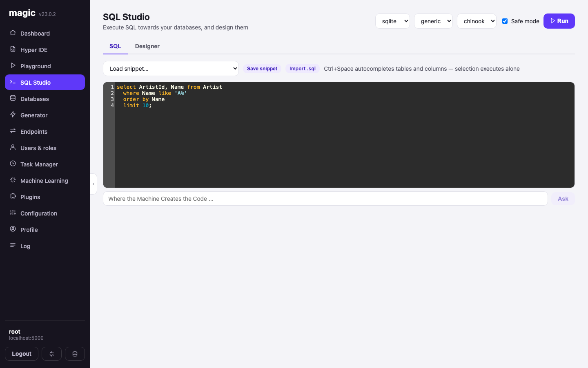Click the Endpoints arrows icon

13,131
